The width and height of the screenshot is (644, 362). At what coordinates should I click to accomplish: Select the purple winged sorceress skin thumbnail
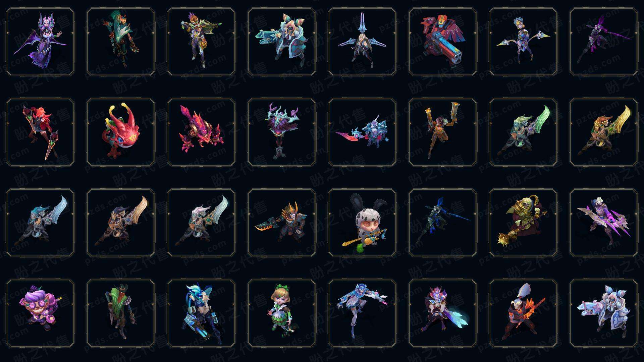[x=40, y=42]
